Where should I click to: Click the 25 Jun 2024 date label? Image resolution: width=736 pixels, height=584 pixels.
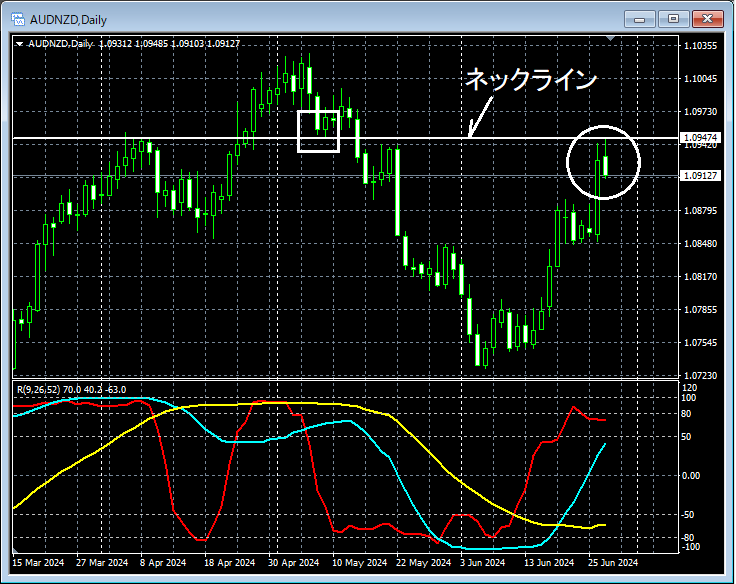[x=613, y=562]
